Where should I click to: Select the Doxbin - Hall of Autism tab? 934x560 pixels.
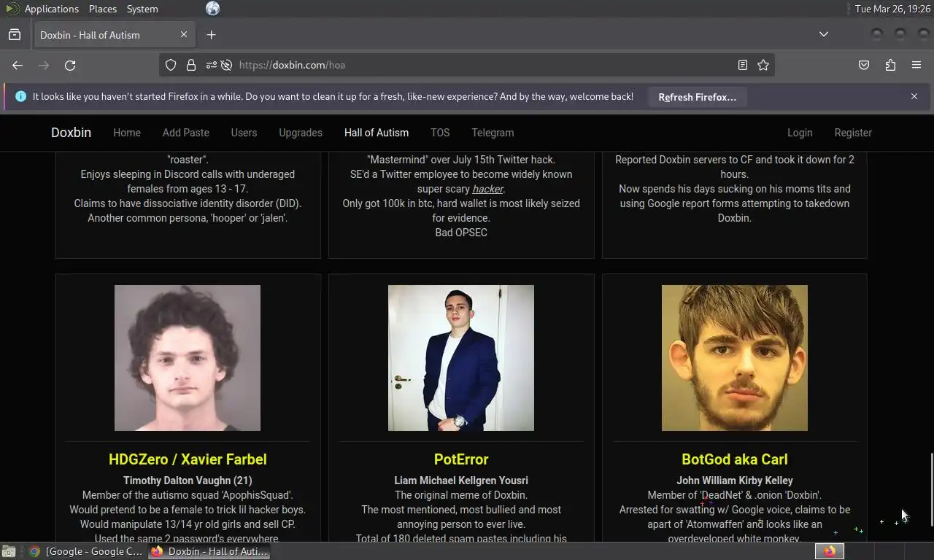(114, 34)
